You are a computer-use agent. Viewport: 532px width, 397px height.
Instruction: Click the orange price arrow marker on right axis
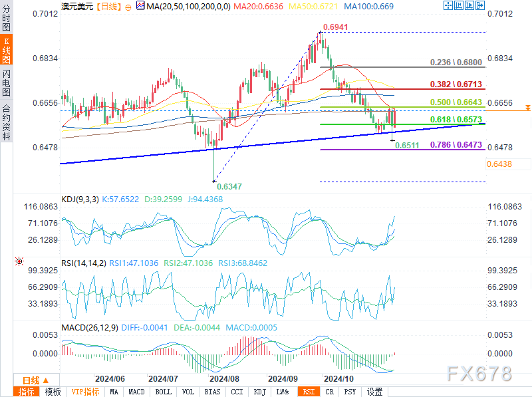point(527,107)
